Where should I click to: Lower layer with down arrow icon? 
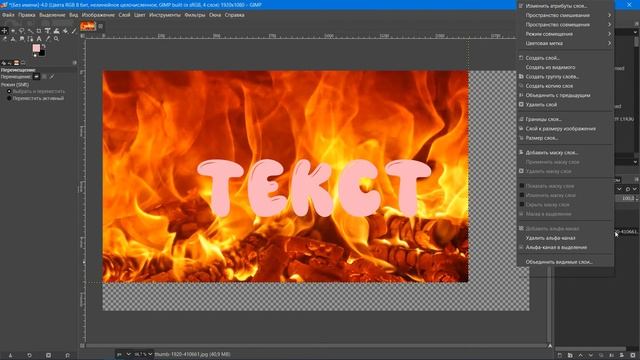591,355
